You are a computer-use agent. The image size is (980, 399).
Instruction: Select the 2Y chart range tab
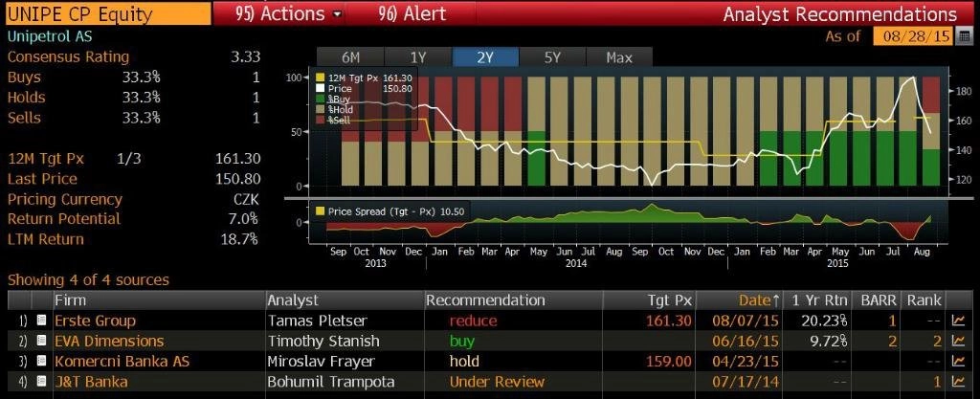click(x=485, y=57)
